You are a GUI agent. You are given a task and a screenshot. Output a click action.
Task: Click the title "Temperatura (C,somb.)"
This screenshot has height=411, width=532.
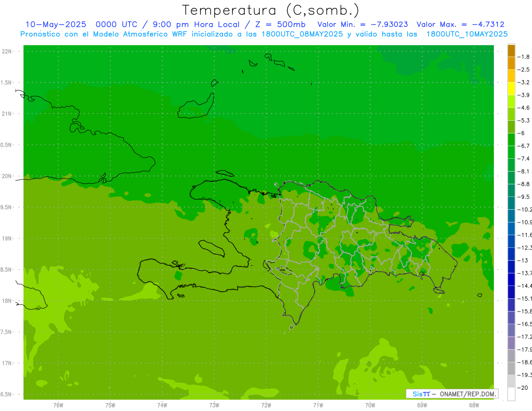(x=270, y=11)
